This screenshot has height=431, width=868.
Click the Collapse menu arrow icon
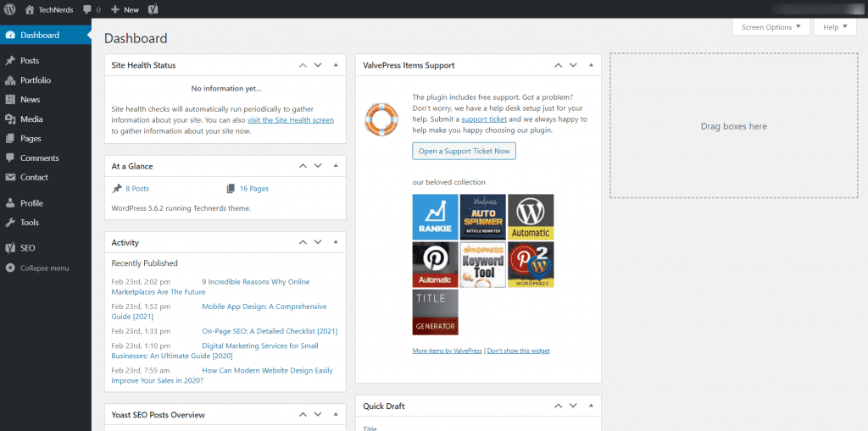[10, 268]
